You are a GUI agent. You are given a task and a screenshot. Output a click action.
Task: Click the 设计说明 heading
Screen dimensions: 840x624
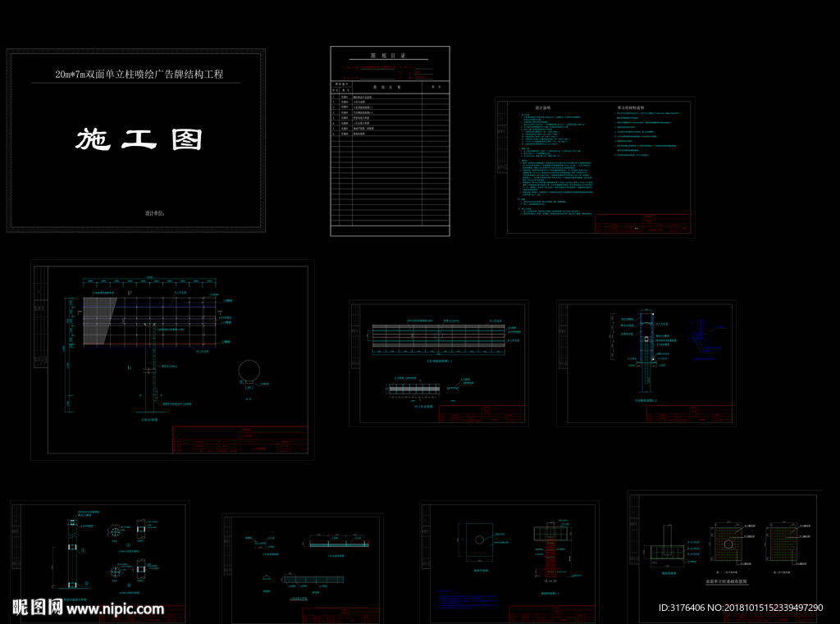tap(543, 108)
